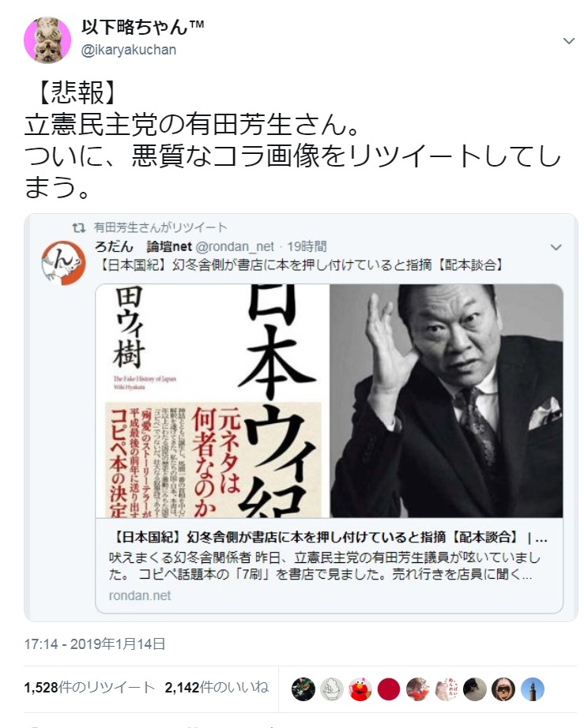Open the tweet options chevron for 以下略ちゃん
Screen dimensions: 584x728
tap(569, 41)
